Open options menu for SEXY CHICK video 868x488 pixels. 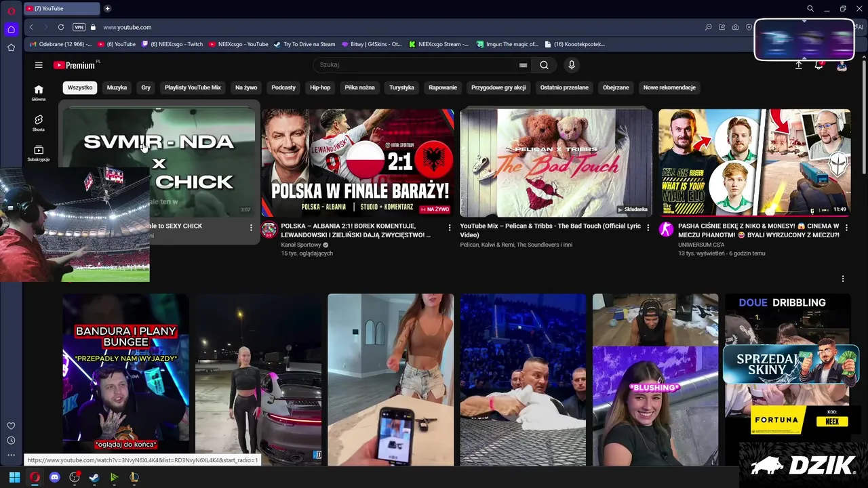coord(251,228)
